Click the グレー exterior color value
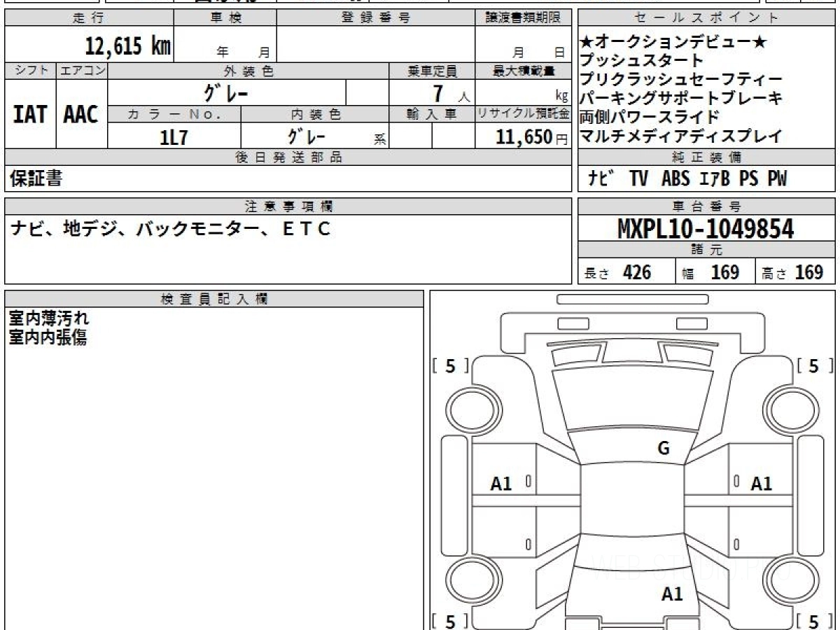 (227, 92)
